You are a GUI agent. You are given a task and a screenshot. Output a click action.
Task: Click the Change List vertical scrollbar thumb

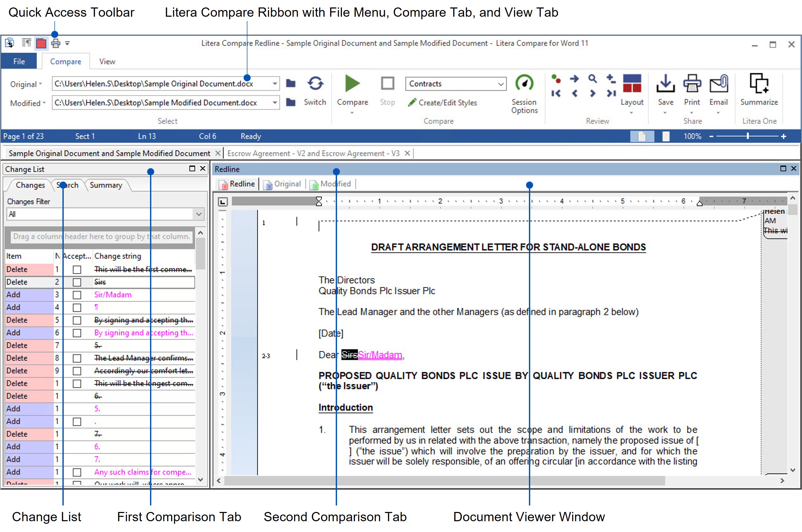200,254
